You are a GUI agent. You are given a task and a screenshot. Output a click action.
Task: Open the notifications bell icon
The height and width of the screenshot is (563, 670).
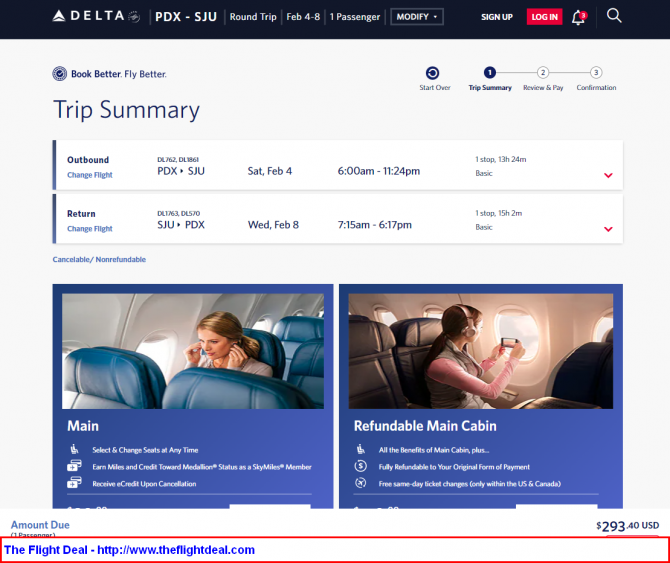(579, 18)
